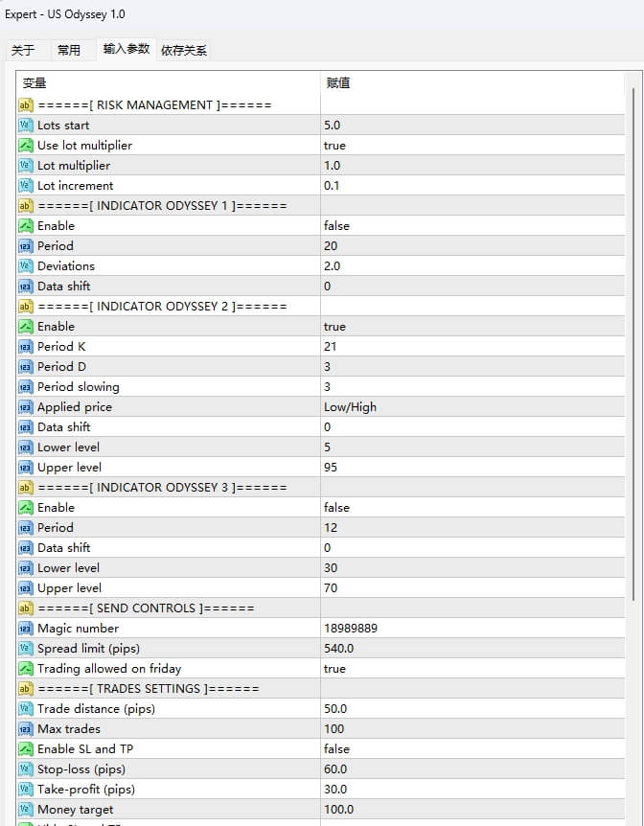Click the Lot increment double-type icon
Viewport: 644px width, 826px height.
click(26, 186)
